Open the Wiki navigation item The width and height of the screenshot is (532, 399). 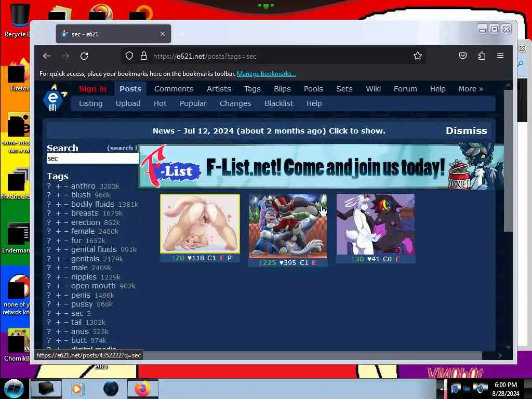tap(373, 89)
